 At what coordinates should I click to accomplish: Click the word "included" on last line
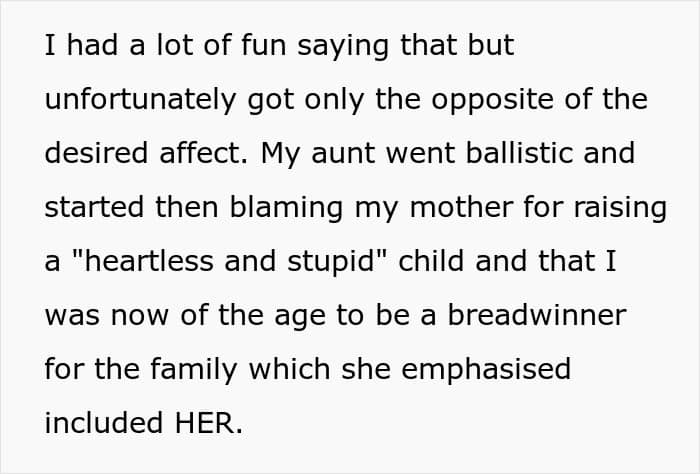(x=104, y=423)
